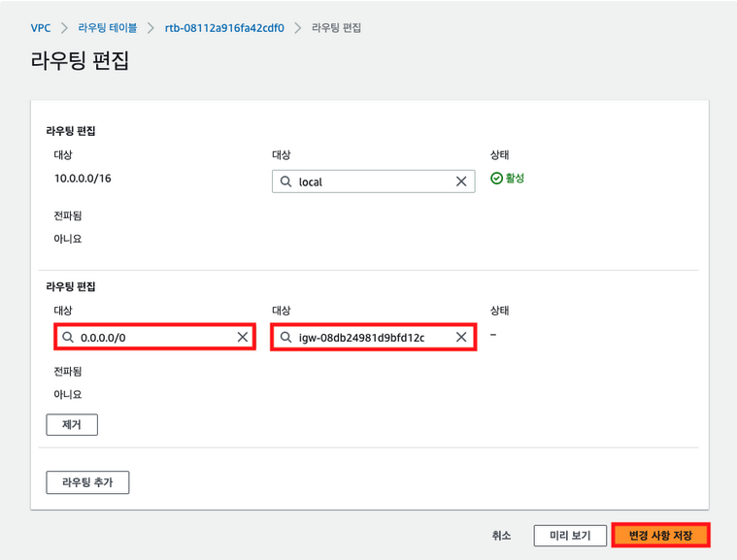Click the search icon in igw target field
This screenshot has width=737, height=560.
(285, 337)
